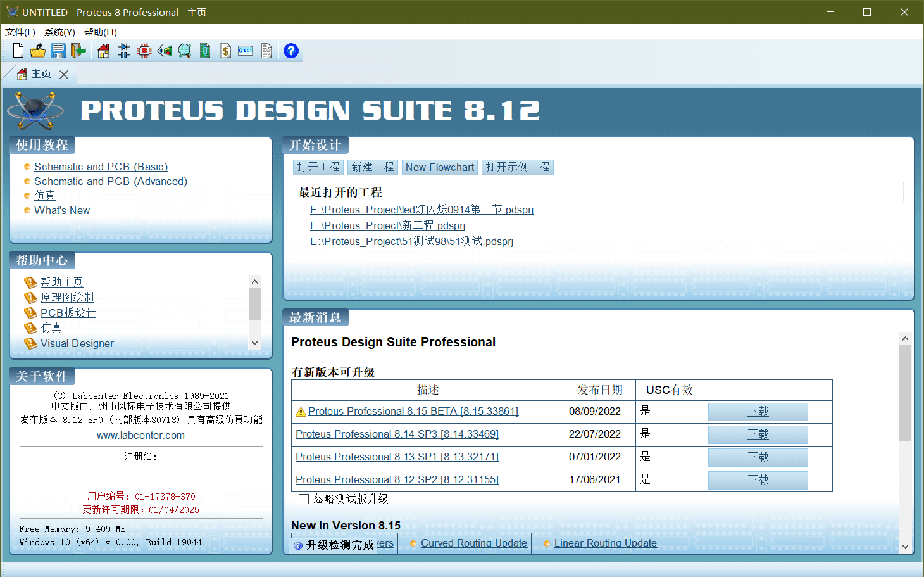Image resolution: width=924 pixels, height=577 pixels.
Task: Open Curved Routing Update link
Action: (x=474, y=543)
